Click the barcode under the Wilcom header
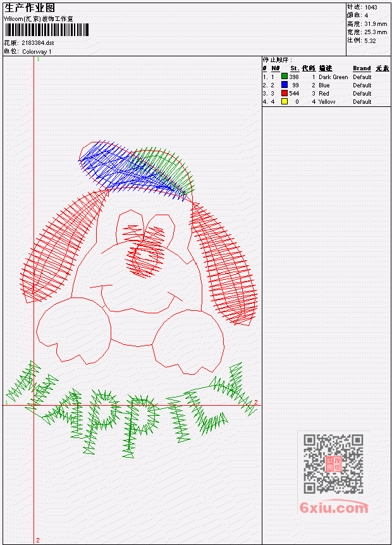Screen dimensions: 392x545 [x=47, y=30]
